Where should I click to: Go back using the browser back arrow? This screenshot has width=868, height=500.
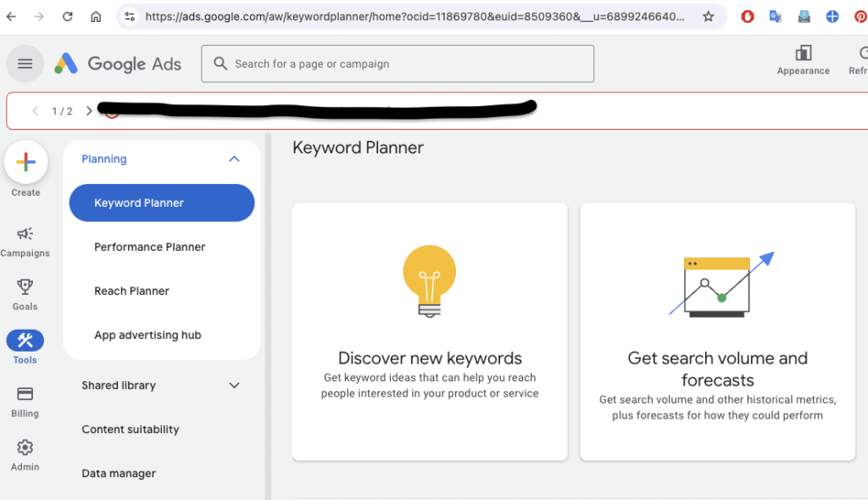point(11,17)
